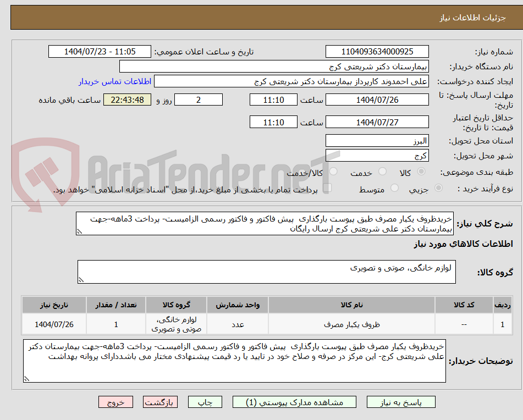523x420 pixels.
Task: Select "جزیي" for نوع فرآیند خرید
Action: click(438, 188)
